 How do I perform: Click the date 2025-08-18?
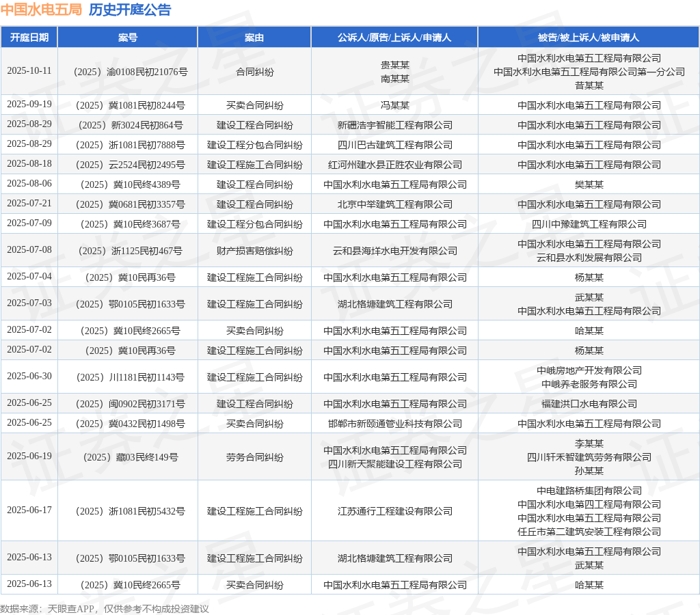tap(29, 164)
